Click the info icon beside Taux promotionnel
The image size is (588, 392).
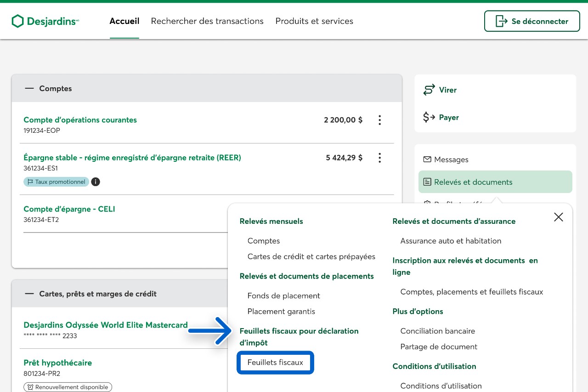(x=96, y=182)
